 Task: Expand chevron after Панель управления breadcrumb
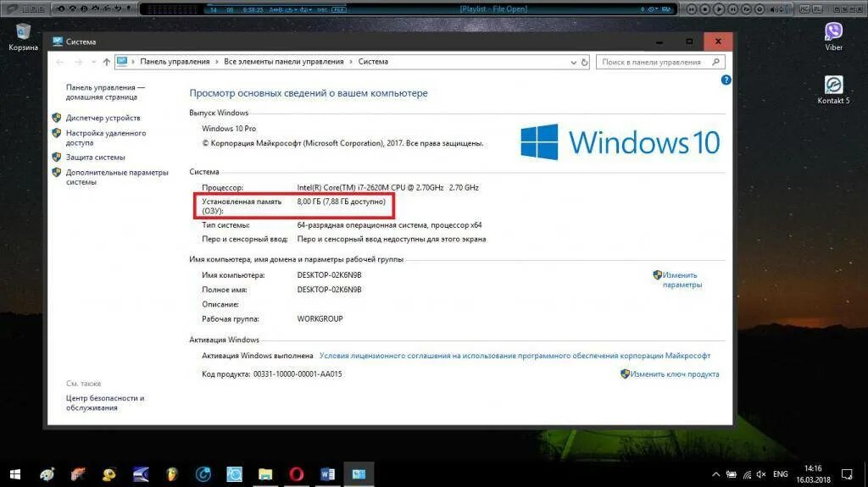(217, 62)
